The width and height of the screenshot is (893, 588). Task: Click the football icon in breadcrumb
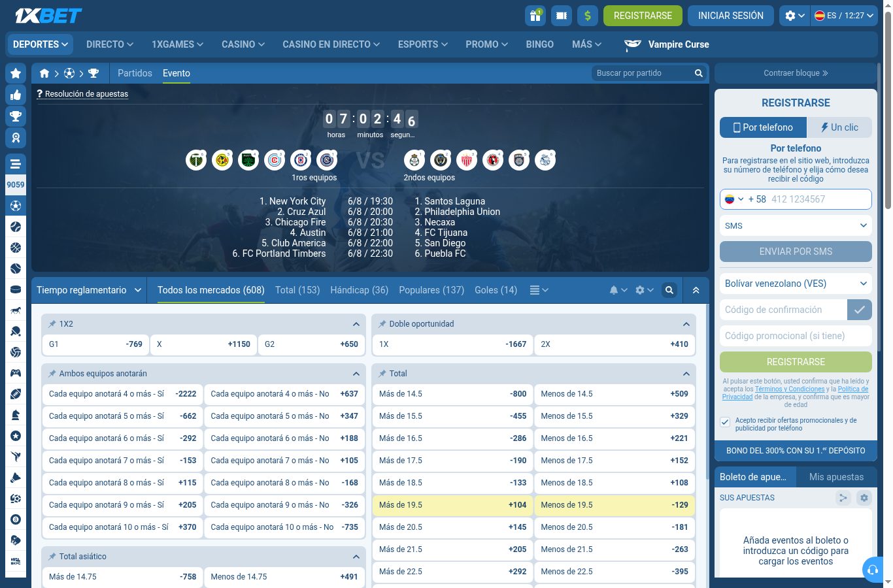pos(69,73)
